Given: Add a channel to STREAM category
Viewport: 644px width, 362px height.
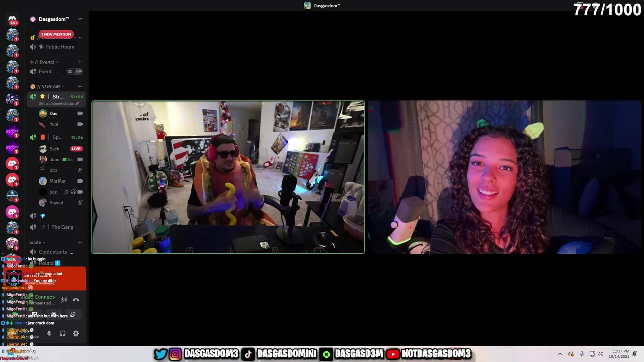Looking at the screenshot, I should 80,87.
